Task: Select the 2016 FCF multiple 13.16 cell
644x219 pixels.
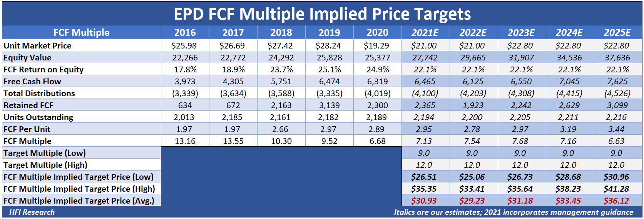Action: (x=185, y=141)
